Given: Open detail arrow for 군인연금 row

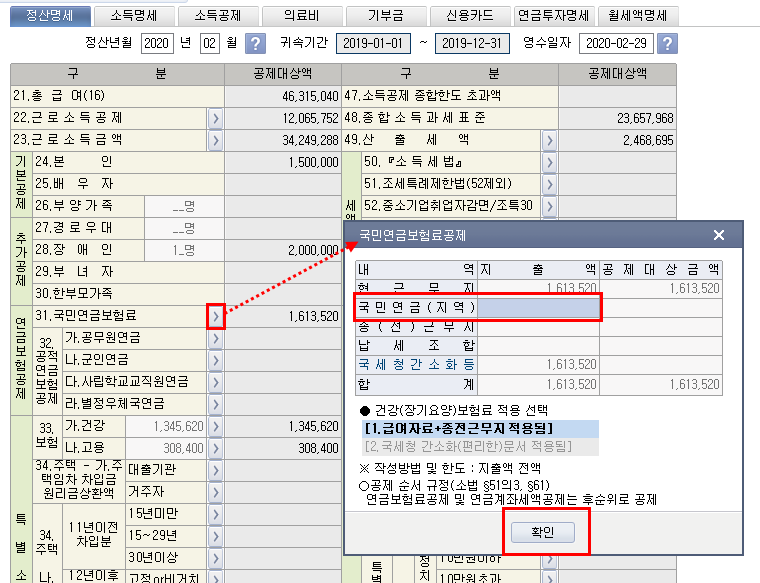Looking at the screenshot, I should (216, 360).
